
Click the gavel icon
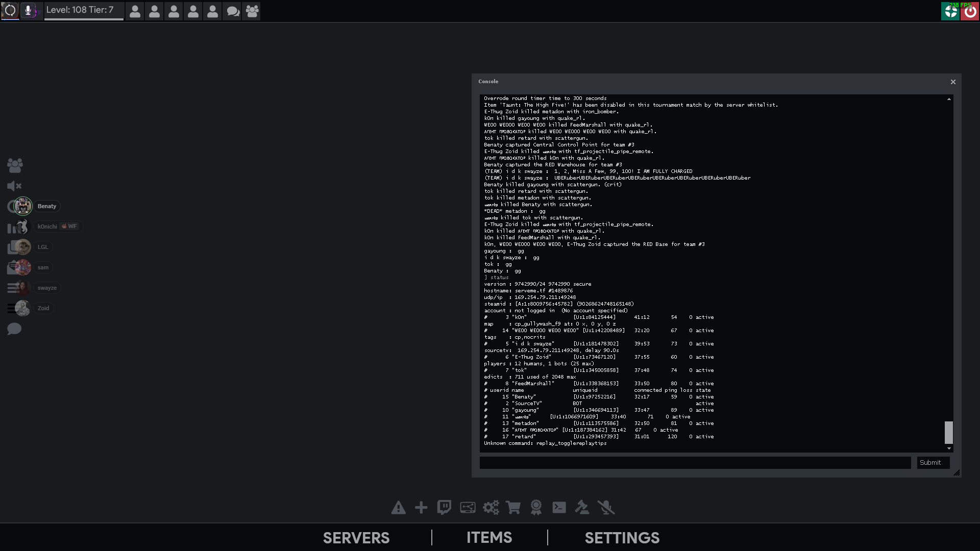click(582, 508)
